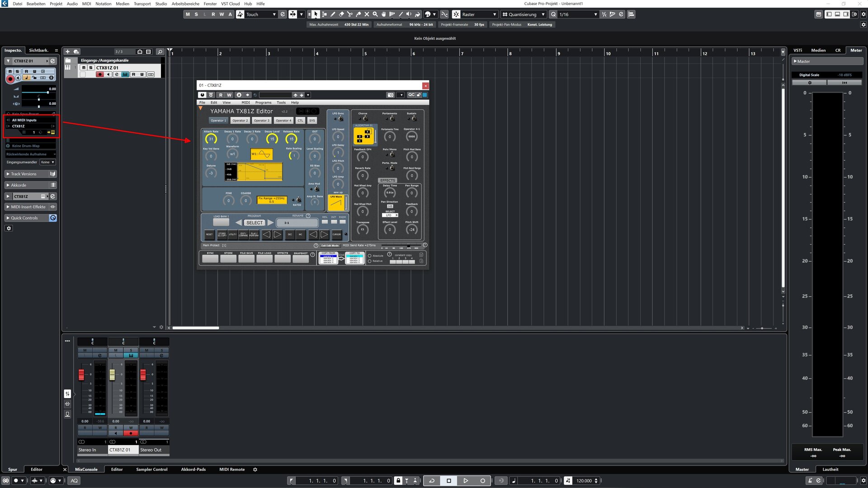Click the plugin help question mark near RENAME
868x488 pixels.
pos(308,216)
